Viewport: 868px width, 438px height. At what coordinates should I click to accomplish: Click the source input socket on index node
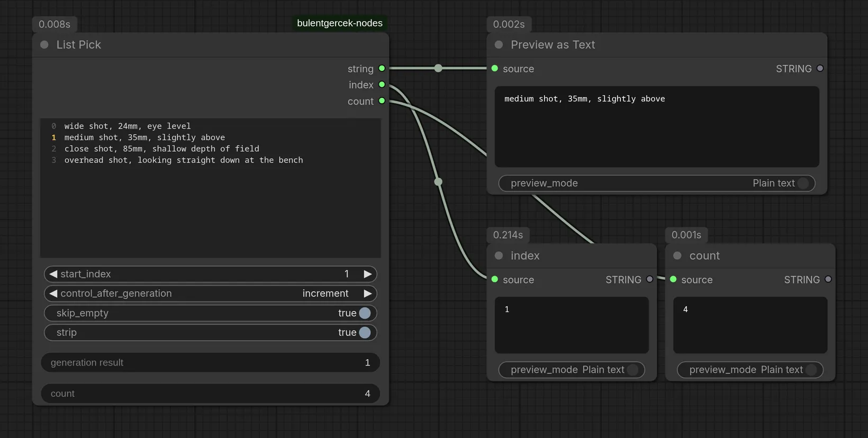pos(494,279)
